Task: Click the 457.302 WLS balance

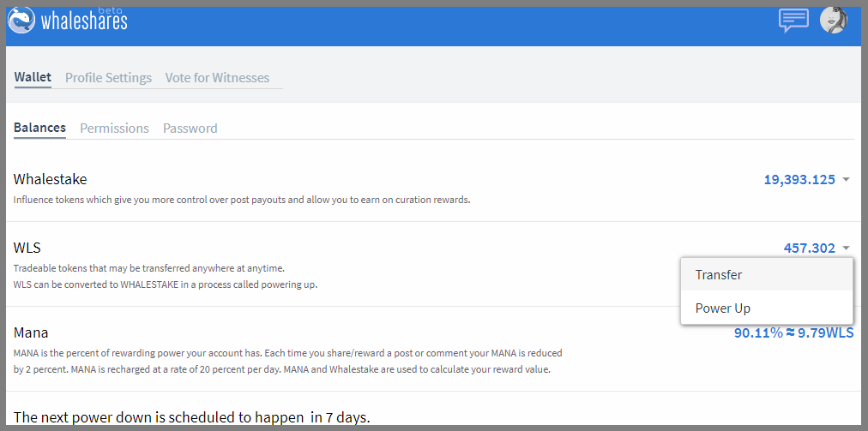Action: coord(810,248)
